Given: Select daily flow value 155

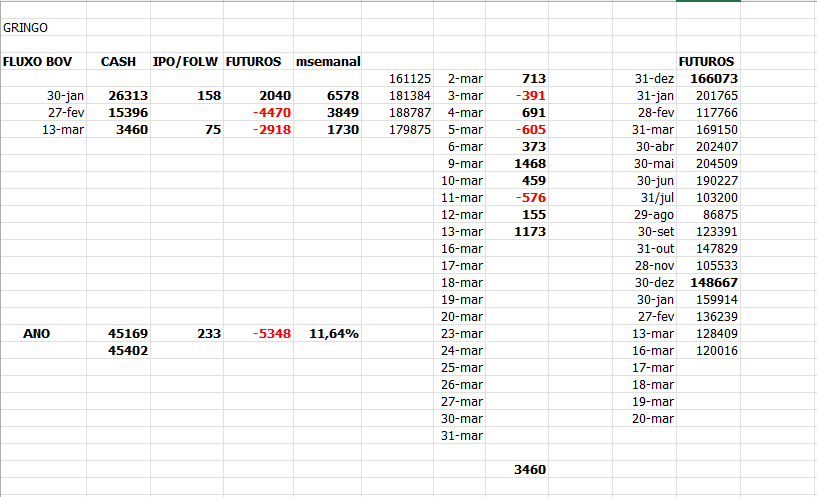Looking at the screenshot, I should tap(517, 215).
